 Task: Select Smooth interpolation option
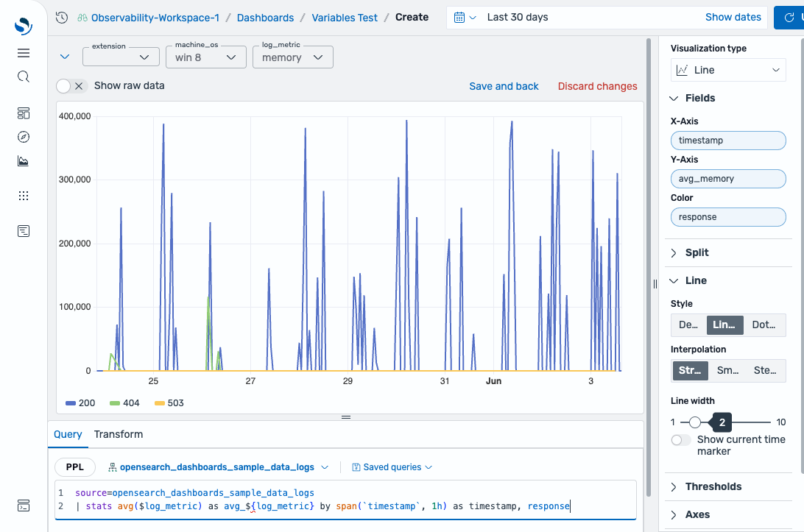coord(727,371)
